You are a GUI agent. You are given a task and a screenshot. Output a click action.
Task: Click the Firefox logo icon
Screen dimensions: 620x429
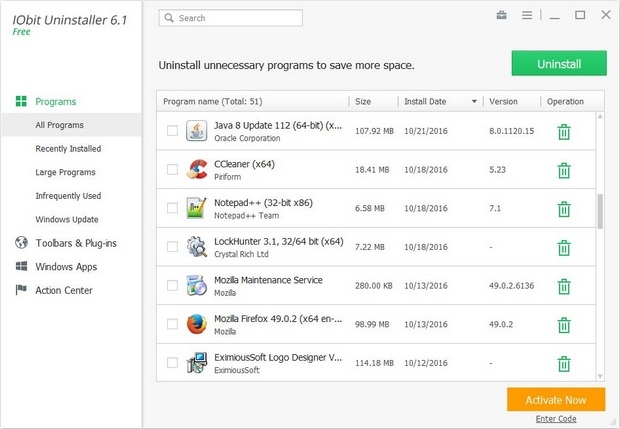(197, 324)
